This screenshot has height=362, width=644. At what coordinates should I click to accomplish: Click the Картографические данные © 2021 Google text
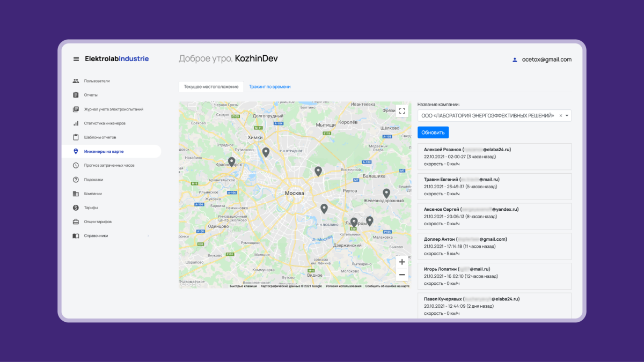click(x=291, y=286)
